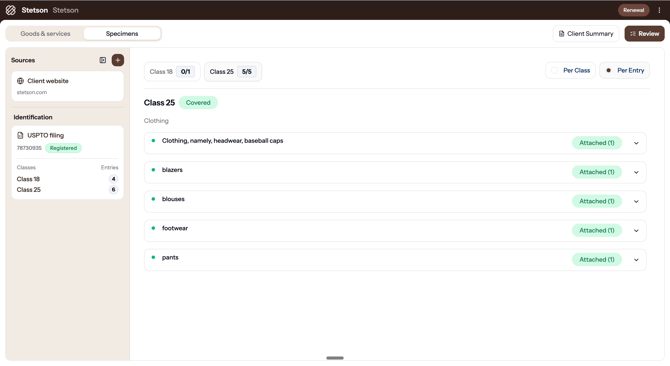Click the globe icon on Client website

click(x=20, y=81)
